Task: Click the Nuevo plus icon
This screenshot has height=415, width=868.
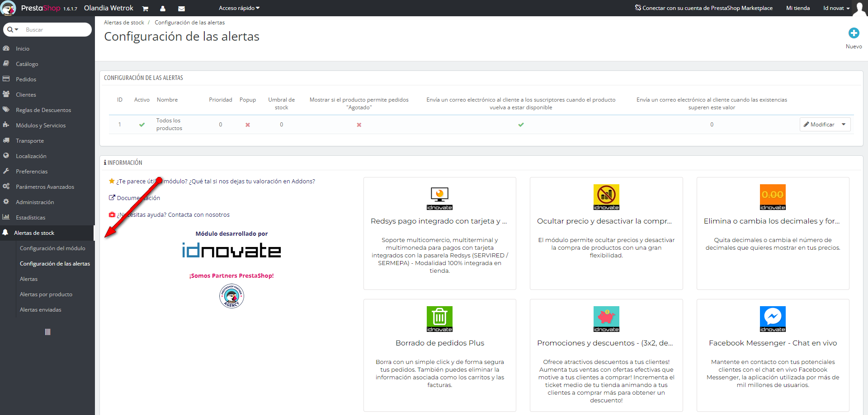Action: pos(854,33)
